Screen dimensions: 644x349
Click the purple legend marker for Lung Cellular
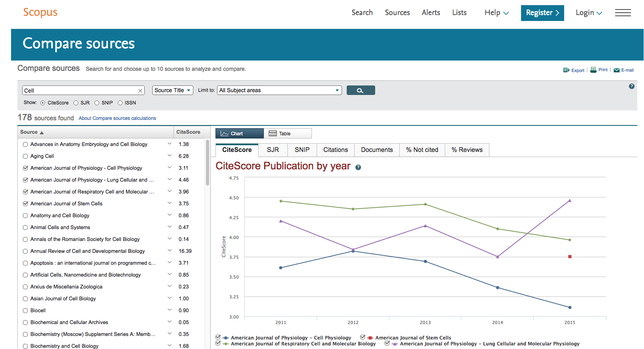pos(395,344)
